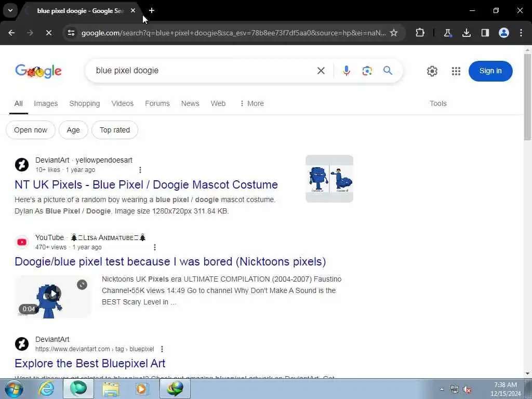
Task: Bookmark this page with the star icon
Action: pyautogui.click(x=394, y=33)
